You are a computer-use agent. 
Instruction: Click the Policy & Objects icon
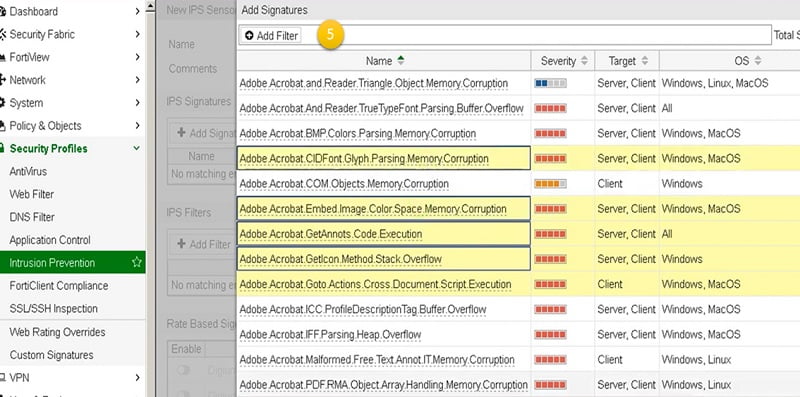3,126
